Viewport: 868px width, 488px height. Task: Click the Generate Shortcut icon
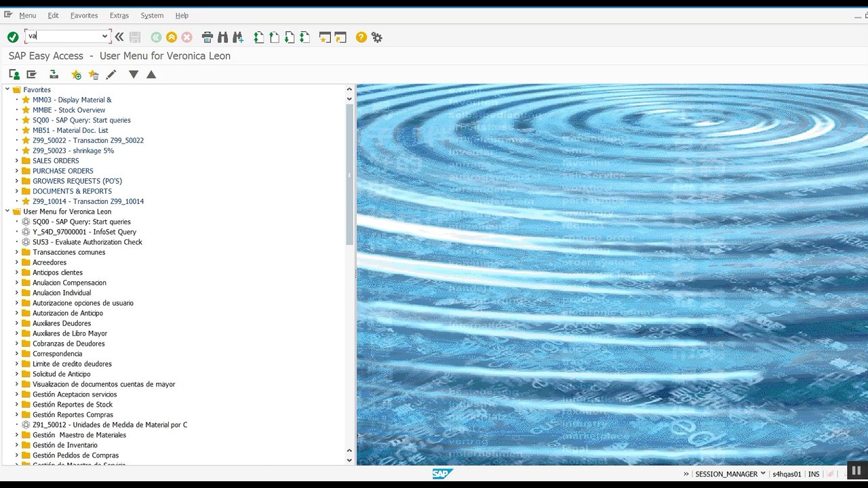tap(340, 37)
